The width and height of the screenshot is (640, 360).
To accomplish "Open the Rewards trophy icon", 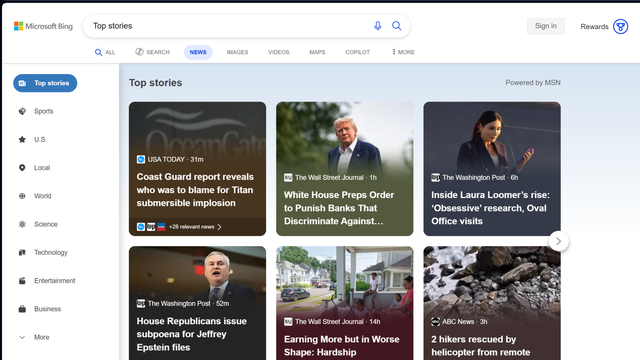I will (x=620, y=27).
